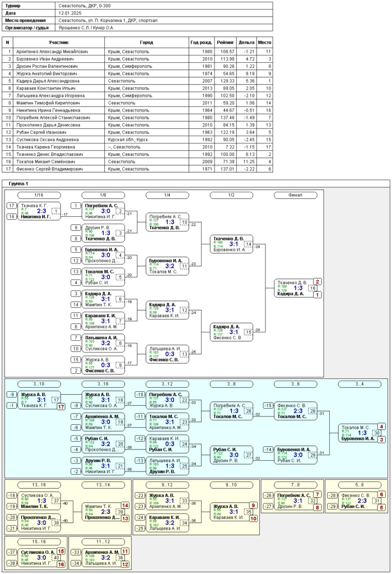This screenshot has width=392, height=574.
Task: Click the '3...8' round label
Action: [x=231, y=384]
